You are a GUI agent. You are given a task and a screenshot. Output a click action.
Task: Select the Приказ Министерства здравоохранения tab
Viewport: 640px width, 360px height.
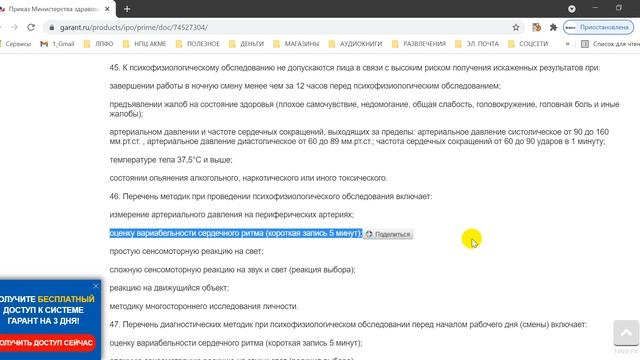(53, 9)
